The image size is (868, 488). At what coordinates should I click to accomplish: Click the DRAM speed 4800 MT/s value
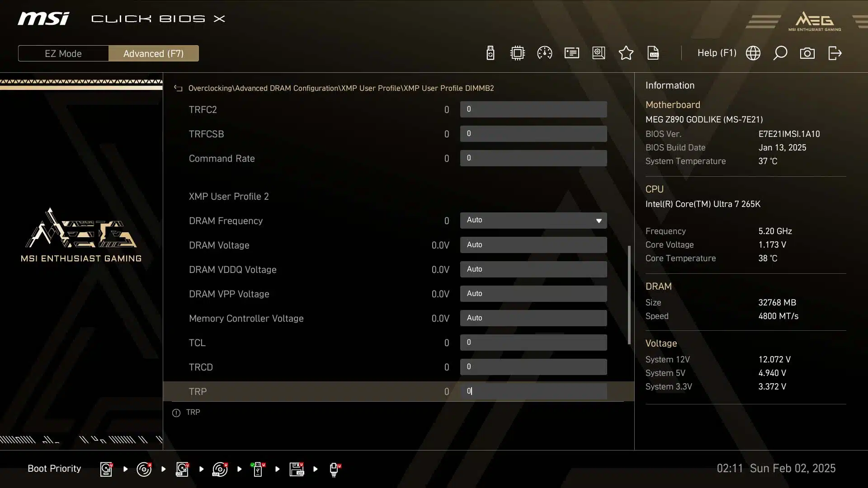(778, 316)
